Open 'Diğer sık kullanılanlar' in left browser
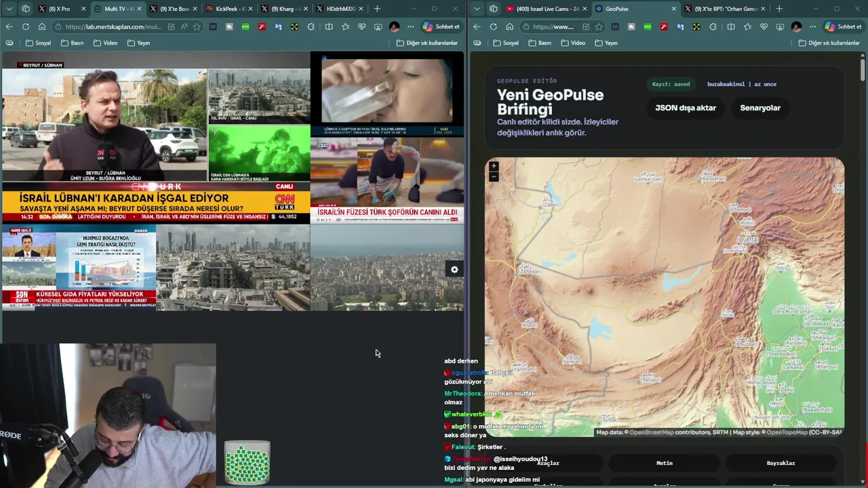Viewport: 868px width, 488px height. click(427, 43)
